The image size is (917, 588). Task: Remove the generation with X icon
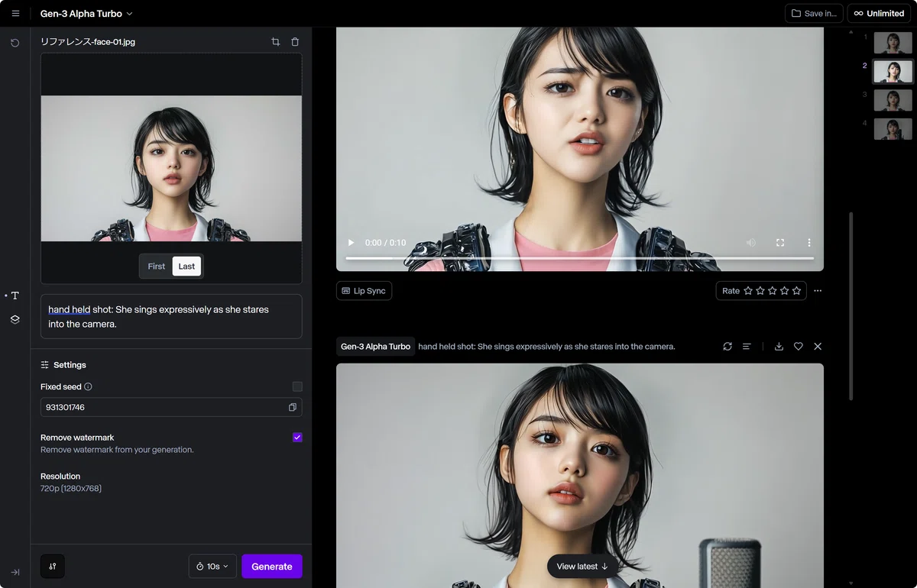818,347
